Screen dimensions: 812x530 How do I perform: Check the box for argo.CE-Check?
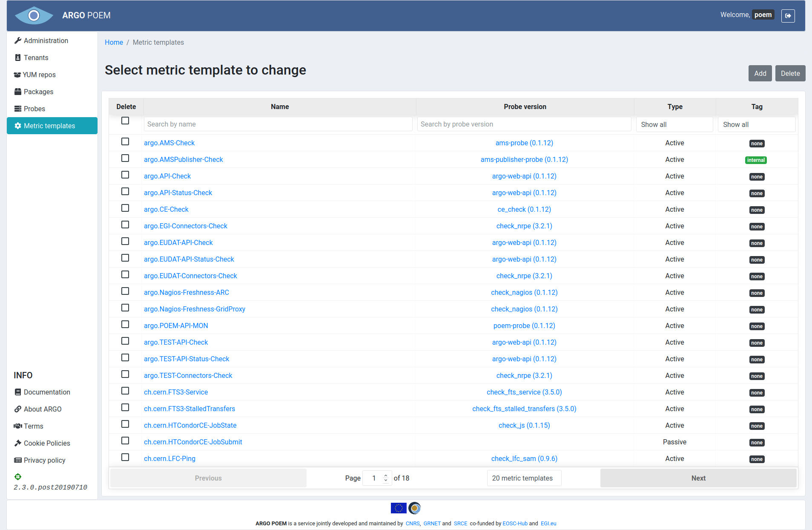coord(125,208)
